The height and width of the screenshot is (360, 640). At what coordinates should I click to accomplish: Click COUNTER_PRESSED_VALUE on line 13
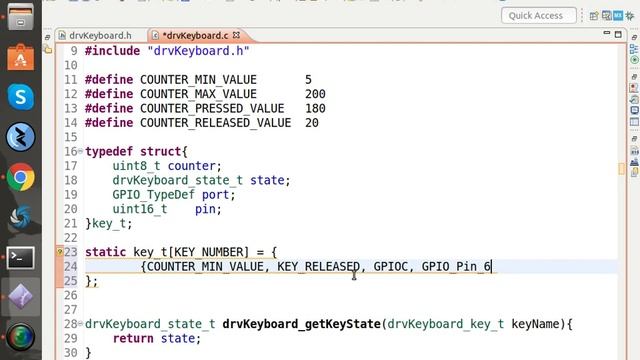tap(212, 109)
